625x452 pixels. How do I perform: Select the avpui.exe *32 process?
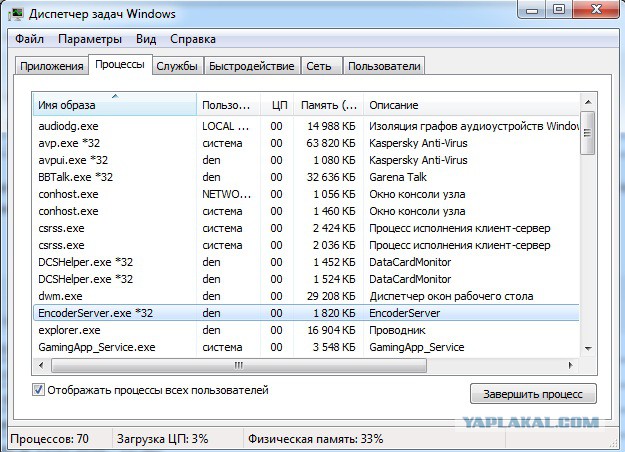[x=306, y=160]
